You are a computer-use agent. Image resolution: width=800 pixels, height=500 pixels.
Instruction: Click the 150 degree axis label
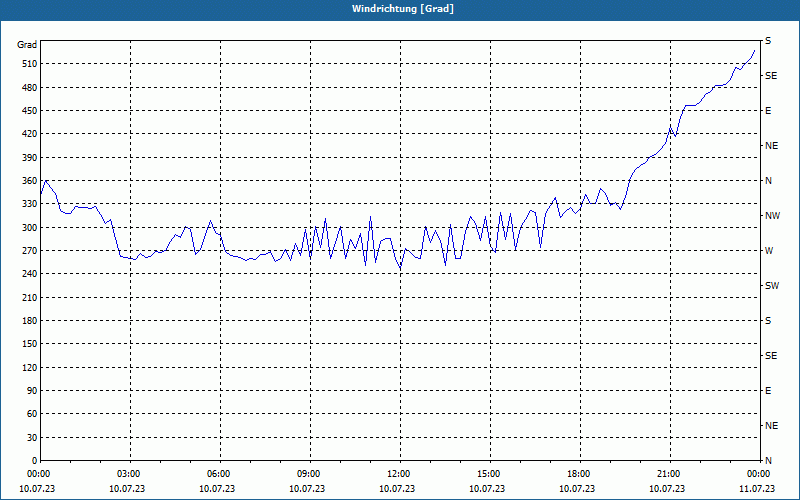pos(30,344)
